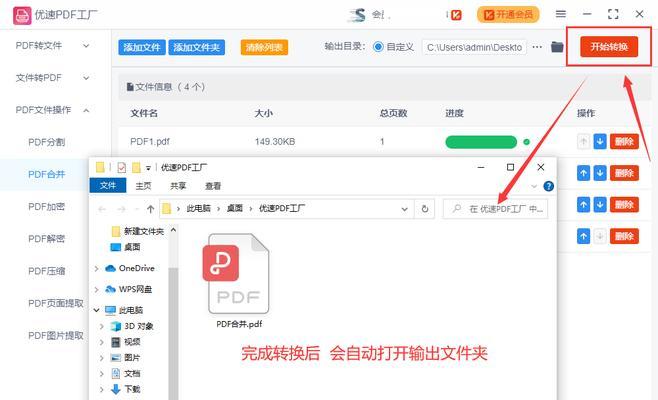This screenshot has width=658, height=400.
Task: Click the refresh button in File Explorer address bar
Action: 425,209
